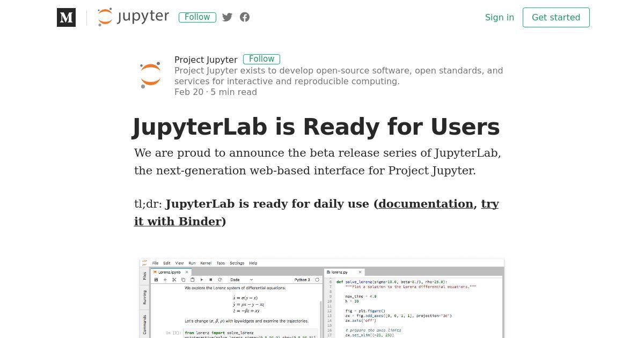
Task: Click the Get started button
Action: (556, 17)
